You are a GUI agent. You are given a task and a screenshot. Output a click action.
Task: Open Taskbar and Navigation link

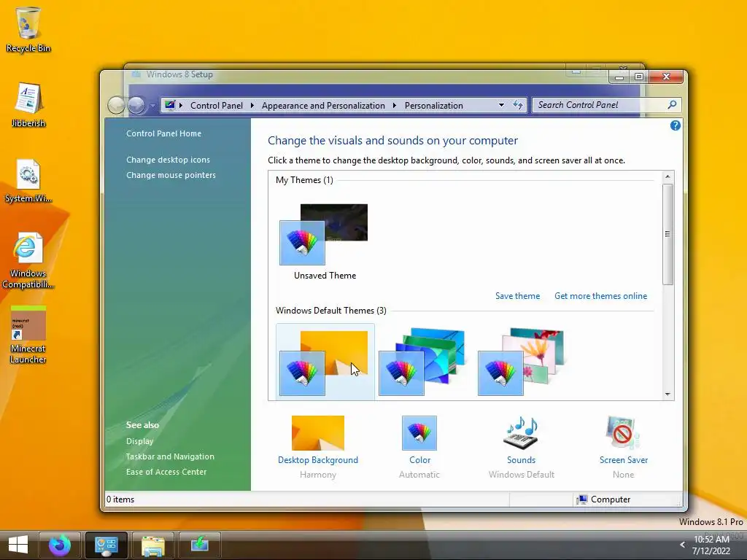(170, 456)
